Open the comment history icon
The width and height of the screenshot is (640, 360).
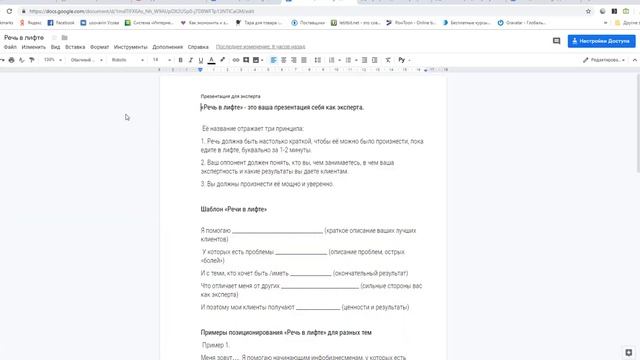click(x=556, y=41)
